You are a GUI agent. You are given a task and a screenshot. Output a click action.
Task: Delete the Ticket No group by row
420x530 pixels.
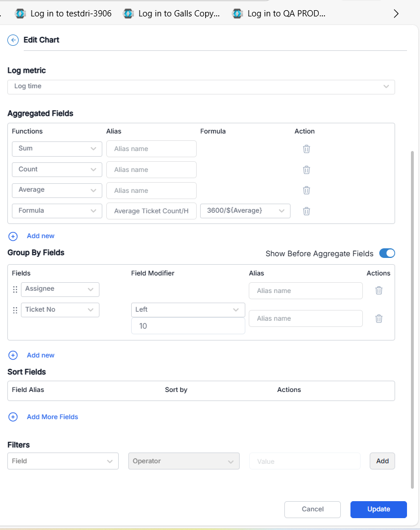(x=379, y=318)
